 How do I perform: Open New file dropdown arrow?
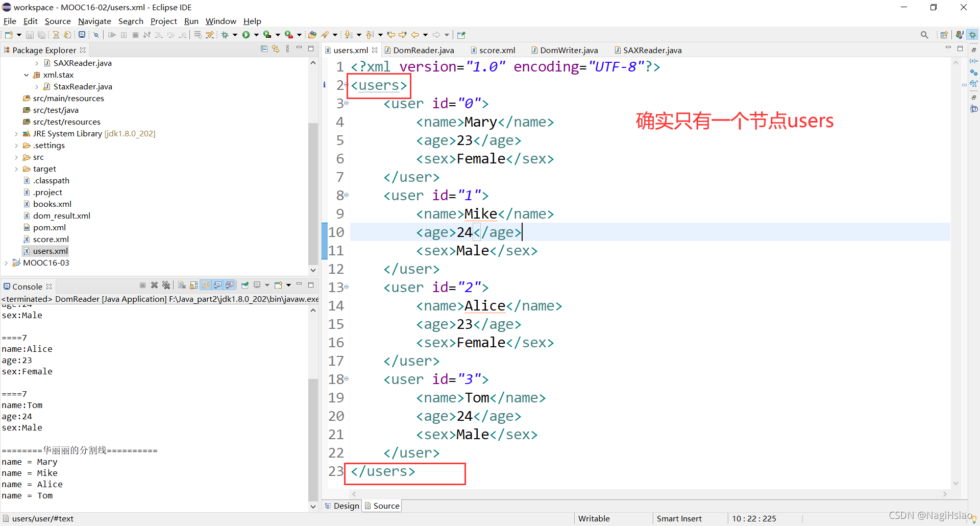(19, 35)
